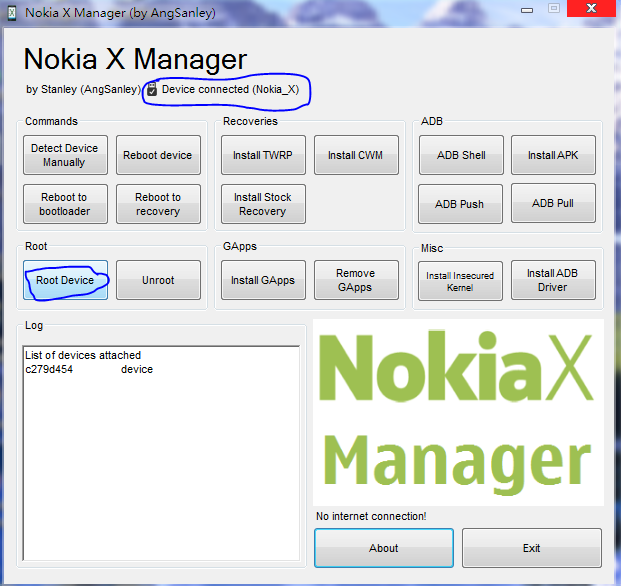Install the Insecured Kernel

click(x=460, y=281)
